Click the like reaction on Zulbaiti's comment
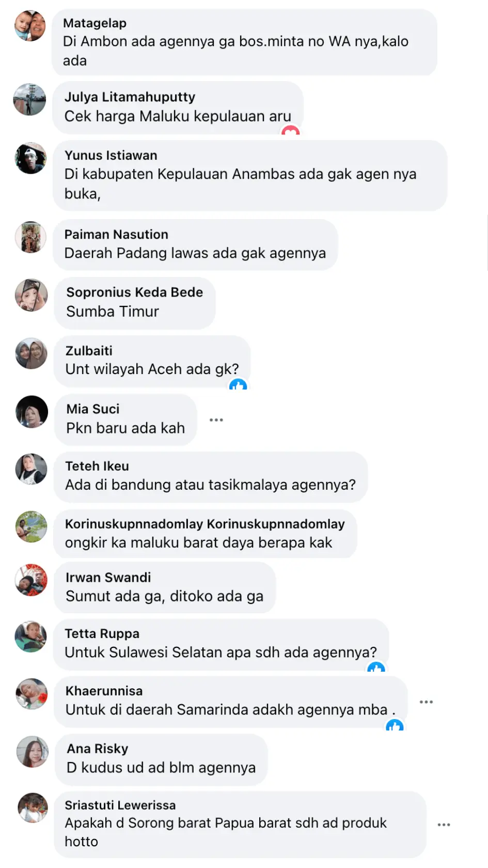Screen dimensions: 488x868 [238, 384]
